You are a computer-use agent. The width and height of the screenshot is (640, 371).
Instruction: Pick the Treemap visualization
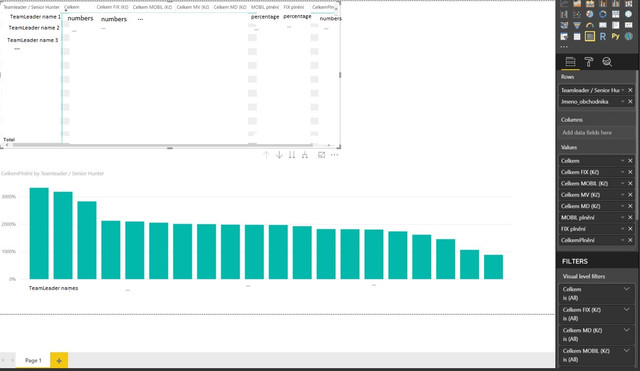point(616,14)
